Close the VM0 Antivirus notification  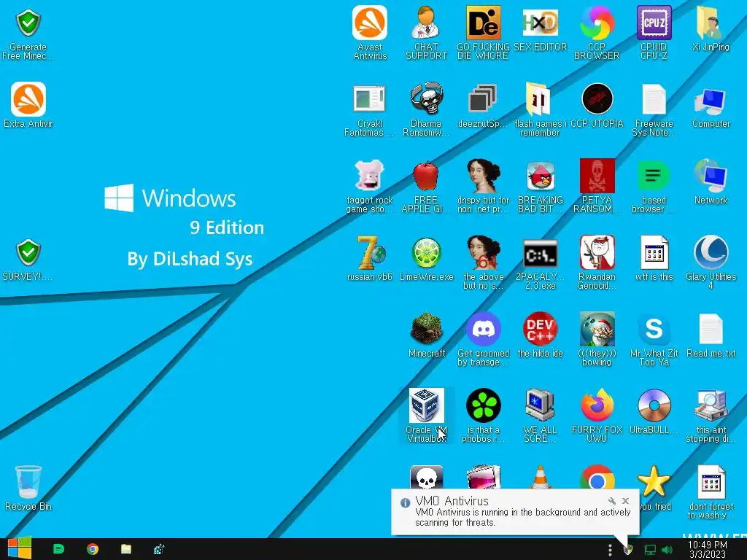tap(625, 501)
